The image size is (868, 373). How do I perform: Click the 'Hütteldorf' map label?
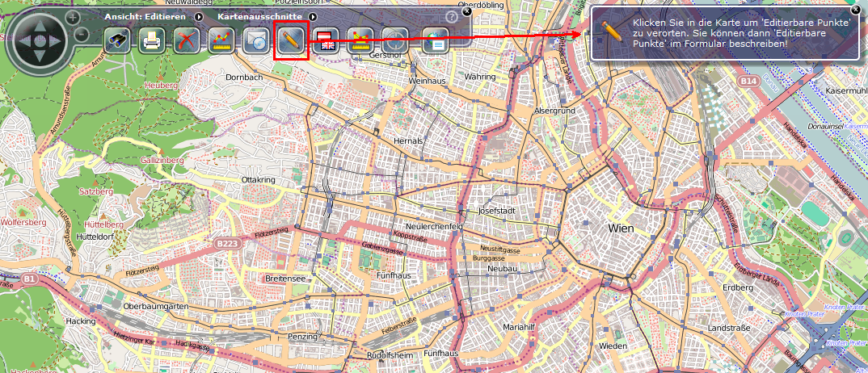[x=94, y=236]
